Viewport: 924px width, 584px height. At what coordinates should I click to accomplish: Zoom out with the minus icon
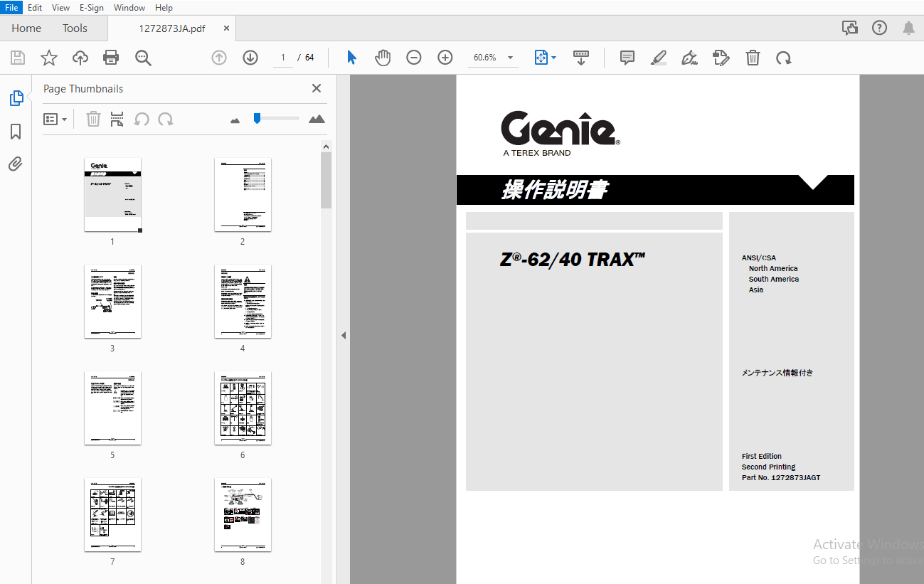[414, 58]
